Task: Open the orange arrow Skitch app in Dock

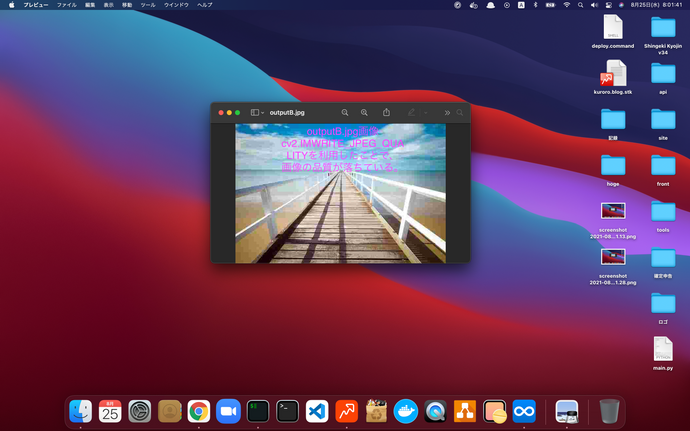Action: point(347,411)
